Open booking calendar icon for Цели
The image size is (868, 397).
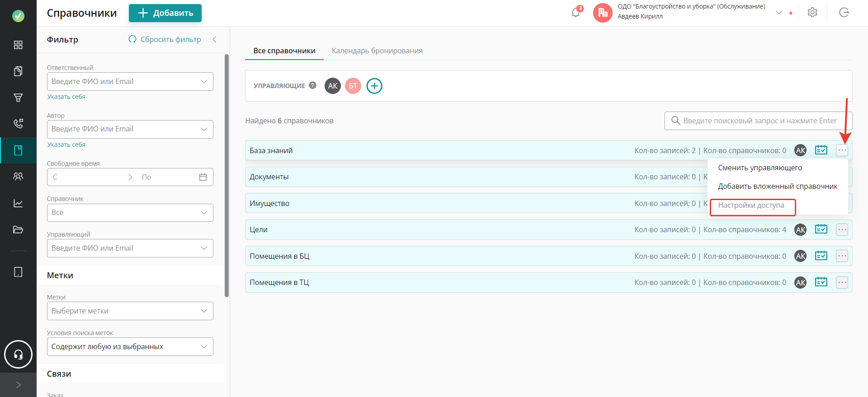(821, 229)
